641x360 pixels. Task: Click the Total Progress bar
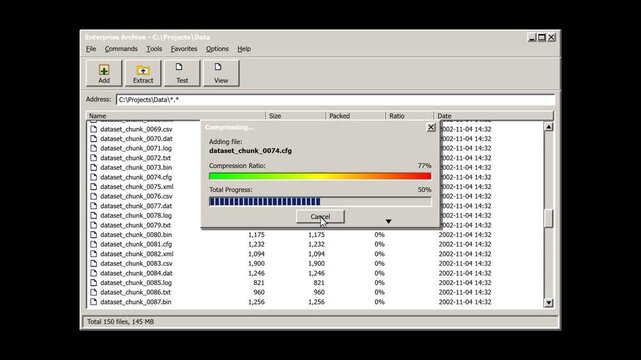coord(320,201)
